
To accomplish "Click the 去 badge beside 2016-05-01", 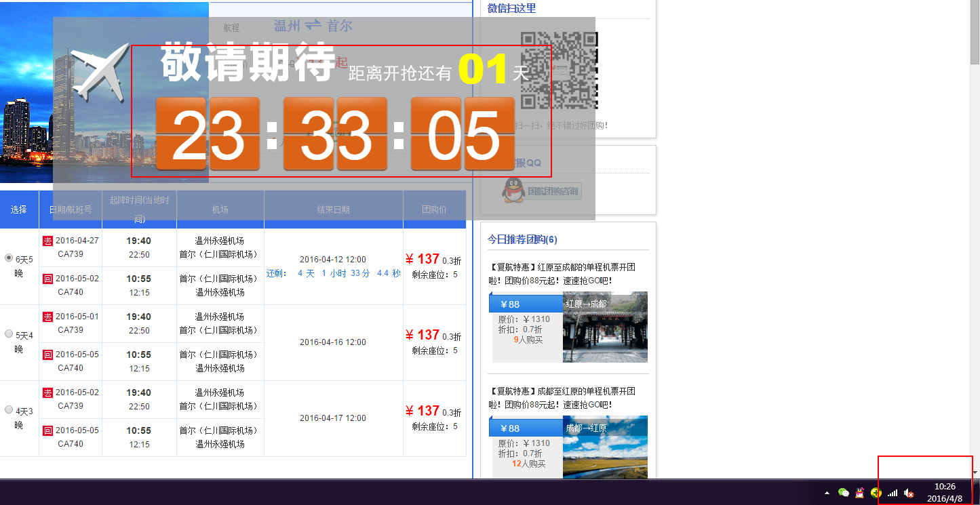I will [47, 317].
